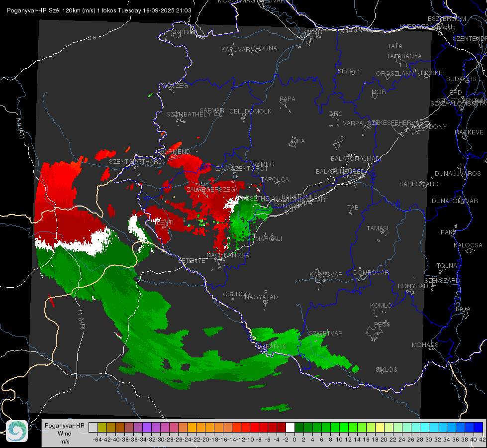The height and width of the screenshot is (448, 487).
Task: Click the MÓR town label
Action: click(379, 92)
